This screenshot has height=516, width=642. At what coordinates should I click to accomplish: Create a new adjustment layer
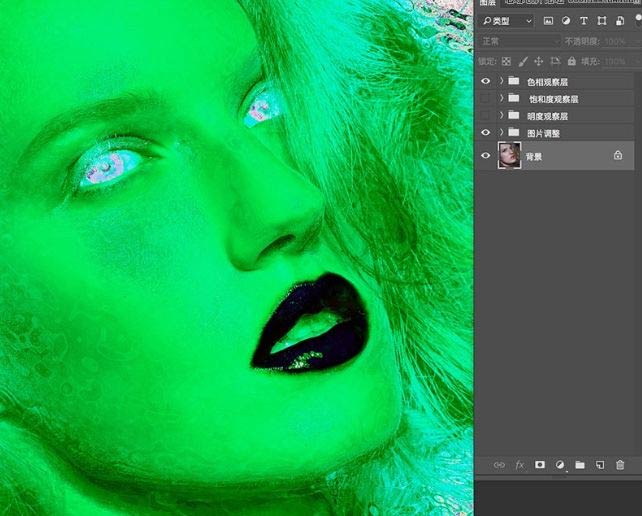tap(560, 465)
